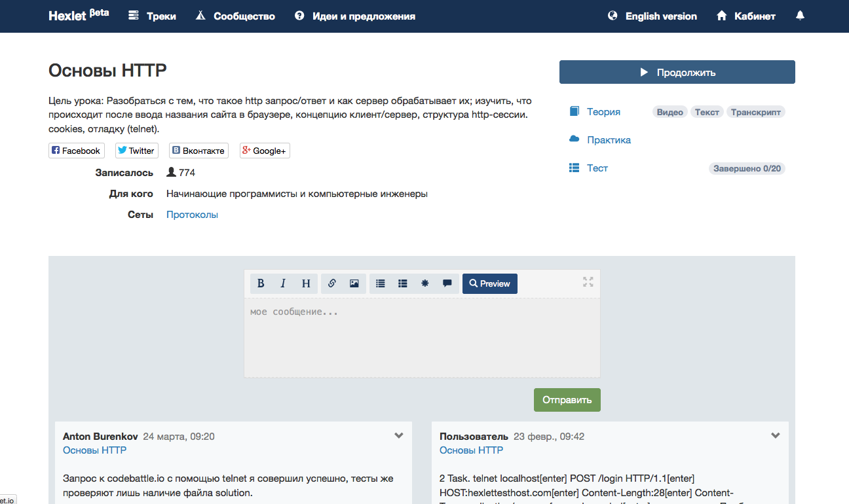Collapse the comment by Пользователь
This screenshot has width=849, height=504.
775,435
